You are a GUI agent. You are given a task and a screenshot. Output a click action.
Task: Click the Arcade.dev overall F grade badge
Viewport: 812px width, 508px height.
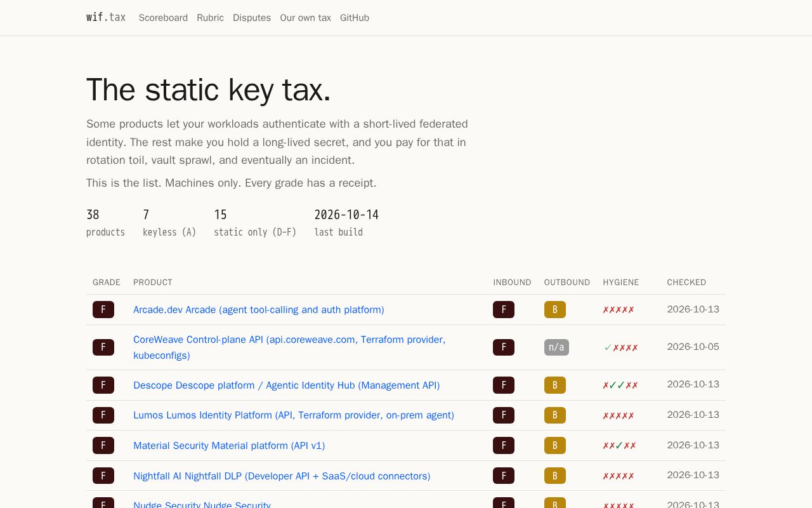(x=103, y=310)
